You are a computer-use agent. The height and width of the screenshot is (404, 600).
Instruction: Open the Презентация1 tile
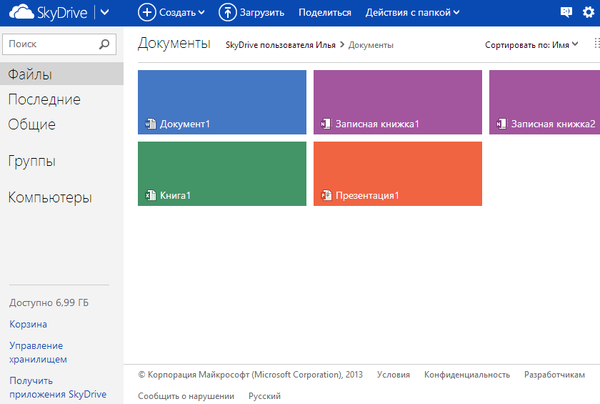398,174
